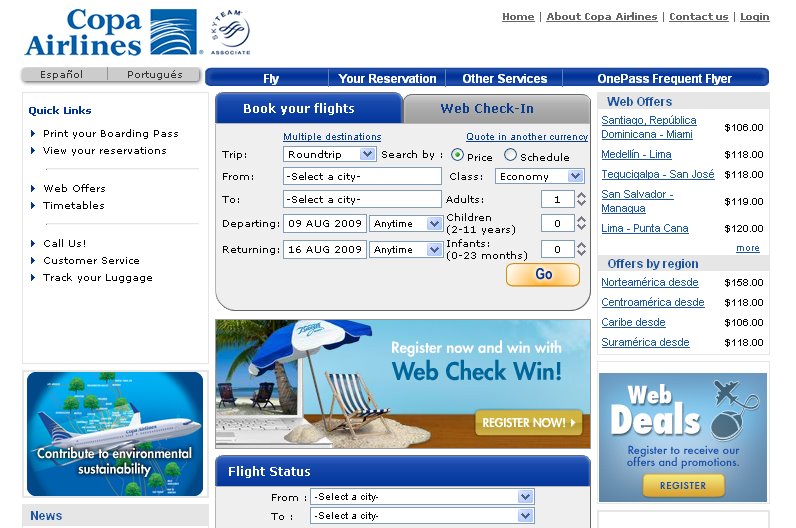The height and width of the screenshot is (528, 796).
Task: Click the SkyTeam Associate logo
Action: point(230,31)
